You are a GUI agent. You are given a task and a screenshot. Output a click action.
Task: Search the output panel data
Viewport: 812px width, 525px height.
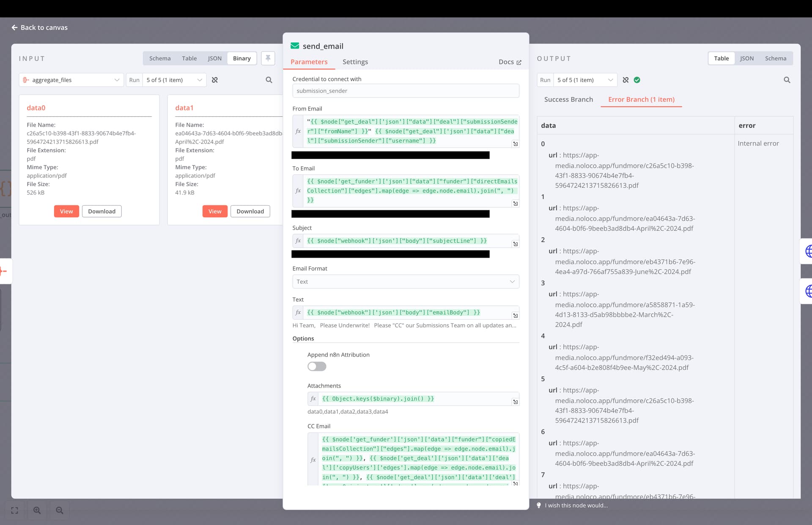point(787,80)
